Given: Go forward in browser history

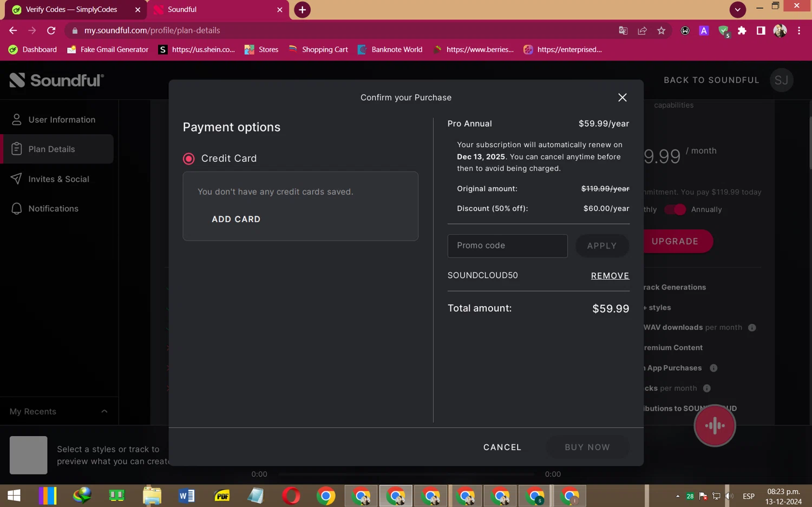Looking at the screenshot, I should coord(32,30).
